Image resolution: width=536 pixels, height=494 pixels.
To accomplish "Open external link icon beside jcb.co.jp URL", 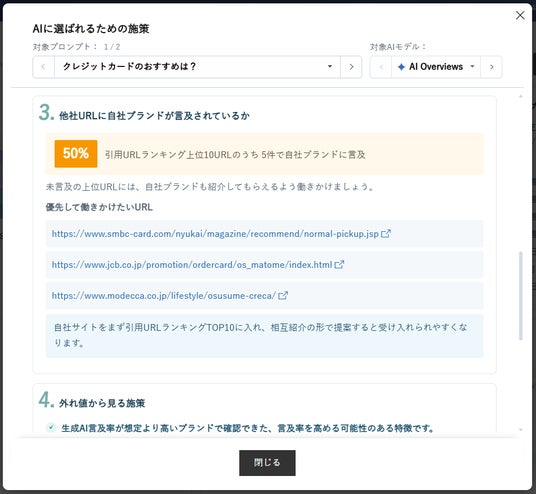I will [339, 265].
